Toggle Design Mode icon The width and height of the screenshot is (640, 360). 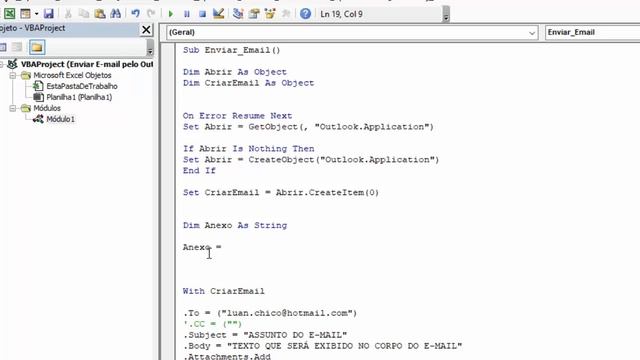[x=218, y=14]
